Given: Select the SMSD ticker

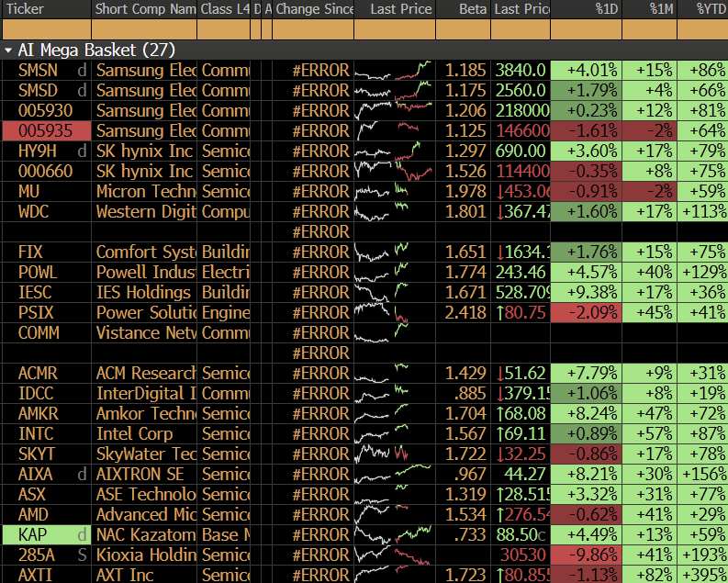Looking at the screenshot, I should 38,91.
